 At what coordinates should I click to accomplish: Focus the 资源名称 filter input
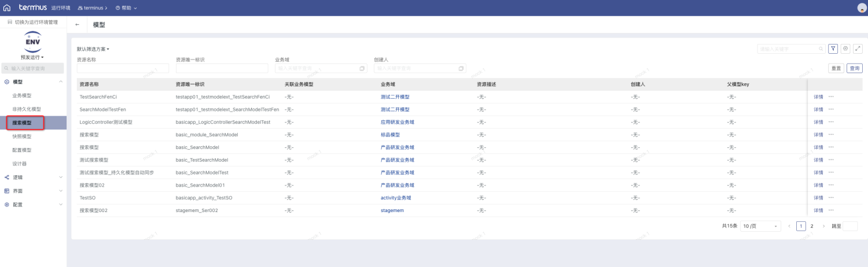[123, 68]
